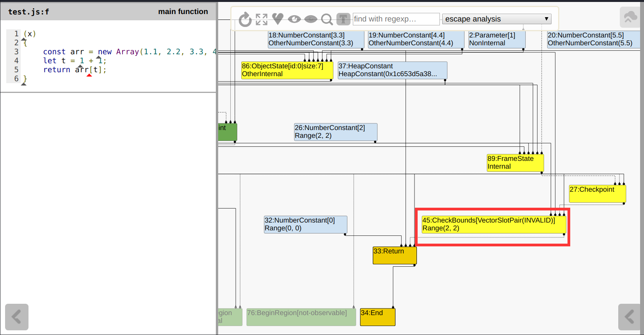This screenshot has width=644, height=335.
Task: Click the red position marker under arr[t]
Action: (89, 75)
